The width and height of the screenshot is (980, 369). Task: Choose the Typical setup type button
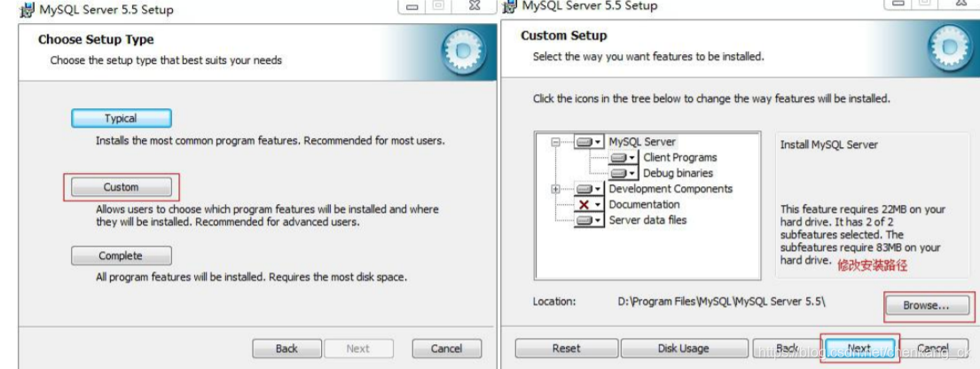point(122,118)
